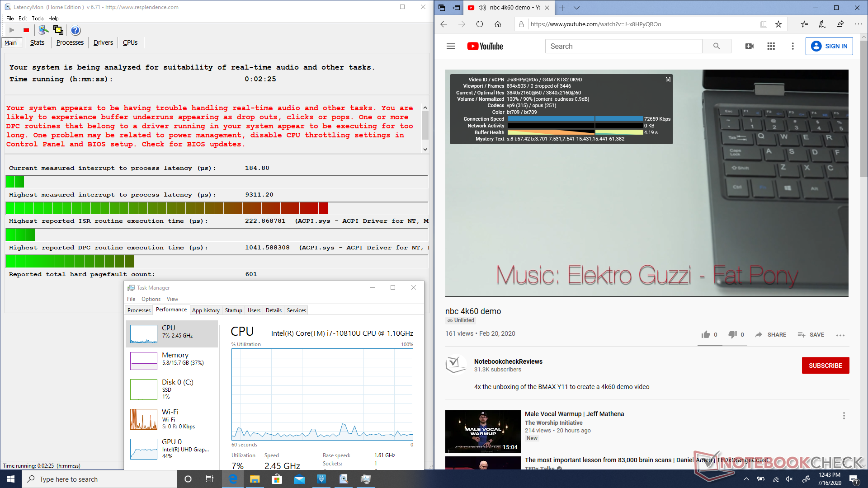868x488 pixels.
Task: Open LatencyMon options via the monitor-pencil icon
Action: click(43, 30)
